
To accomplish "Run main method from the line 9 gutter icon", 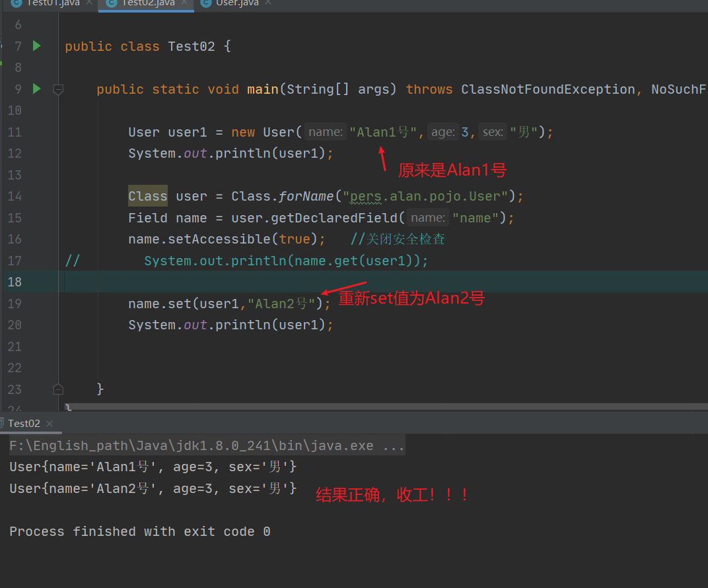I will pyautogui.click(x=36, y=89).
